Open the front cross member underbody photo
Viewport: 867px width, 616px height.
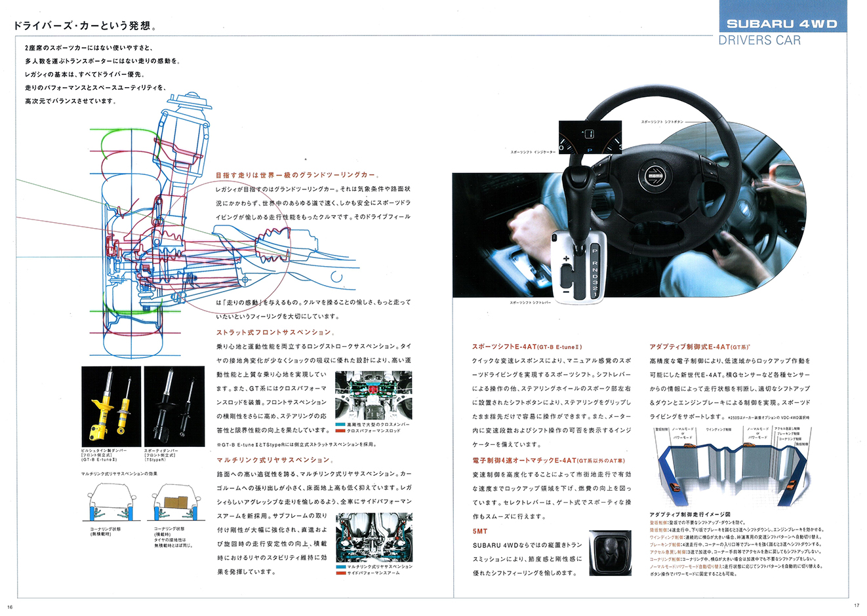tap(374, 396)
